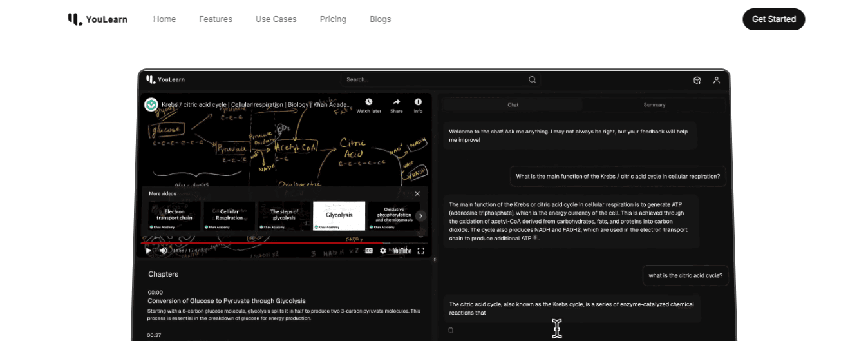
Task: Seek using the red video progress bar
Action: (x=258, y=243)
